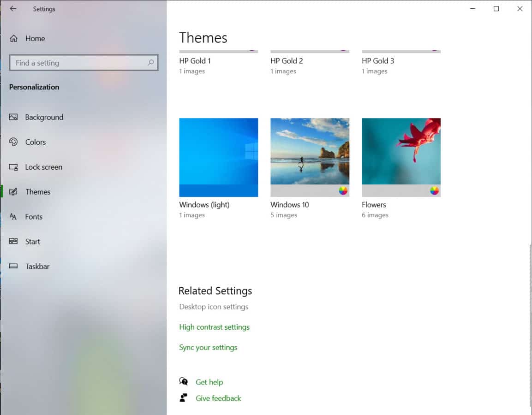Viewport: 532px width, 415px height.
Task: Click the search magnifier icon
Action: pyautogui.click(x=151, y=63)
